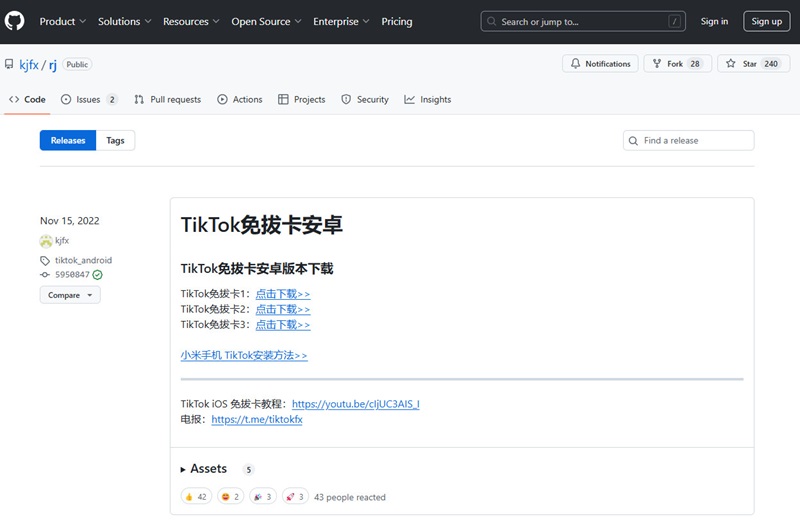Click the Sign up button
Image resolution: width=800 pixels, height=524 pixels.
(x=766, y=21)
